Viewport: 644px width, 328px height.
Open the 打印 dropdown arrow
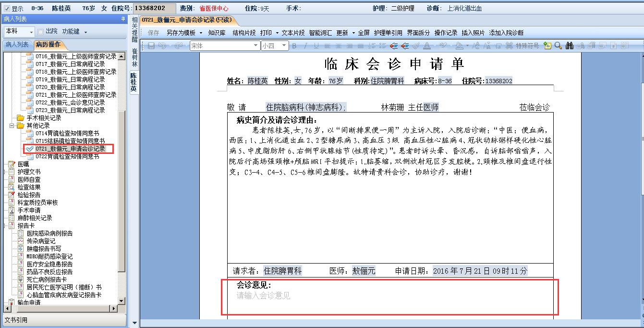click(x=277, y=33)
